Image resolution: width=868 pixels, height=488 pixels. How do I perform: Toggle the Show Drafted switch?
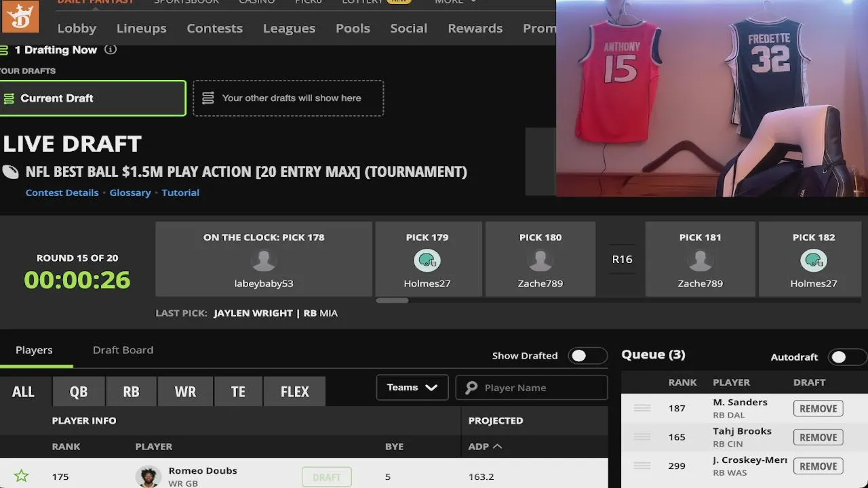coord(587,356)
